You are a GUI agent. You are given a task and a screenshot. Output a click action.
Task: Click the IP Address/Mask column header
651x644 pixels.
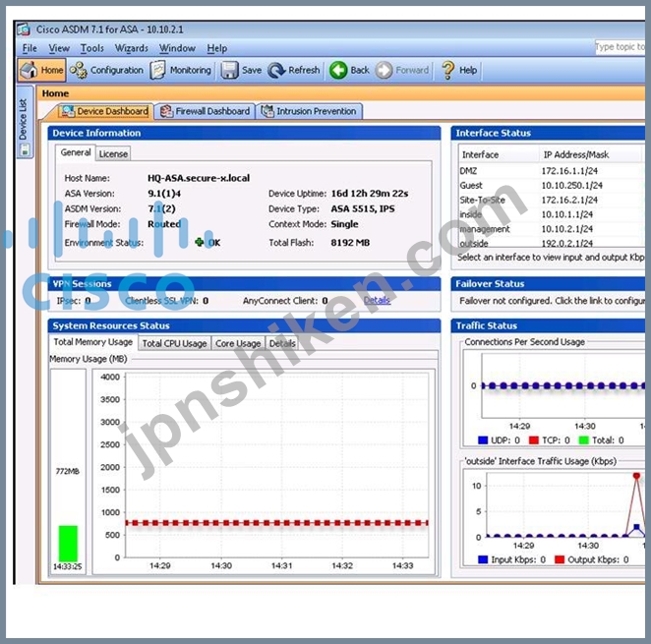click(x=590, y=154)
